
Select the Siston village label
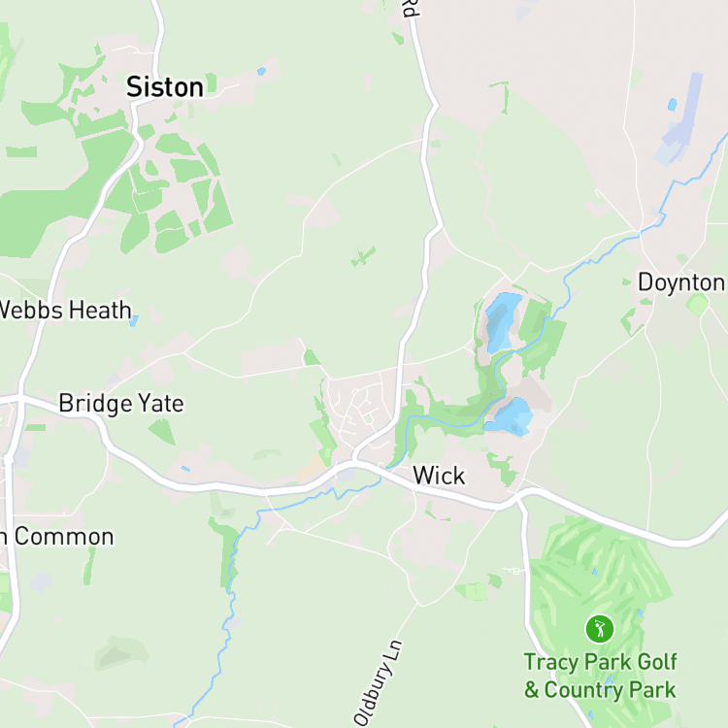point(165,86)
